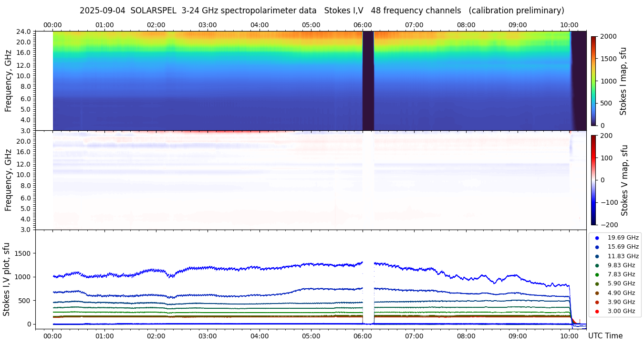Click the 7.83 GHz legend marker dot
Image resolution: width=644 pixels, height=346 pixels.
pyautogui.click(x=597, y=274)
